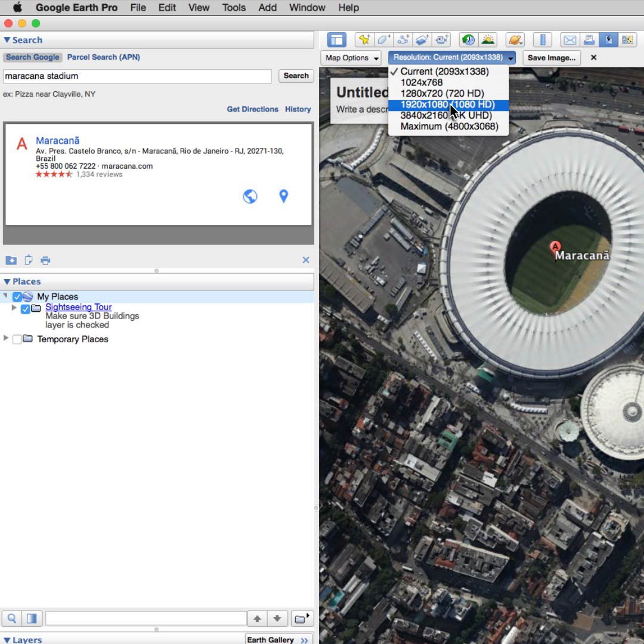Toggle the Save Image toolbar icon
This screenshot has height=644, width=644.
coord(608,40)
